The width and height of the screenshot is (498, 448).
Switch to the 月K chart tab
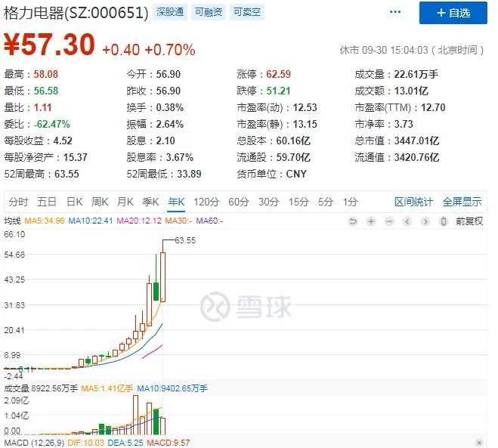pyautogui.click(x=125, y=202)
